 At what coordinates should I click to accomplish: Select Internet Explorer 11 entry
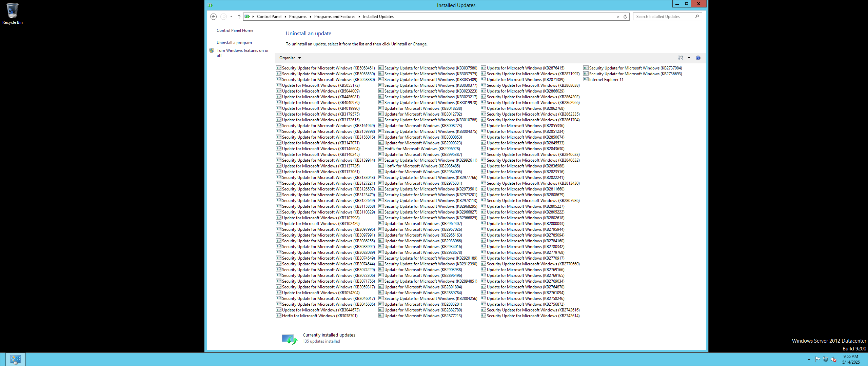tap(604, 80)
